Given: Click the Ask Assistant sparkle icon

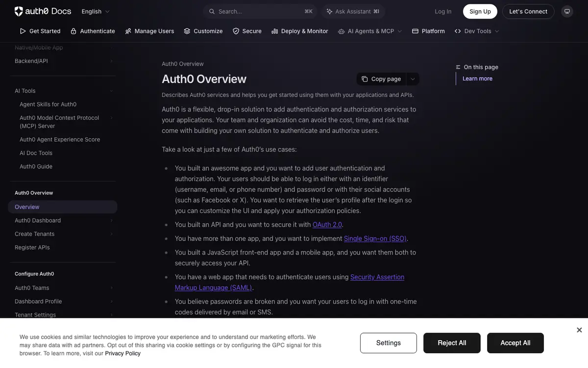Looking at the screenshot, I should pyautogui.click(x=329, y=11).
